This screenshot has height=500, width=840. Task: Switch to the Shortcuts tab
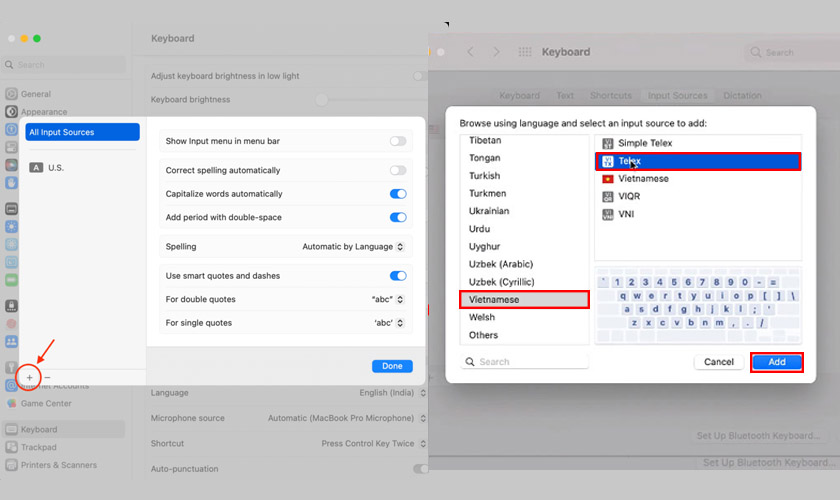(x=611, y=95)
